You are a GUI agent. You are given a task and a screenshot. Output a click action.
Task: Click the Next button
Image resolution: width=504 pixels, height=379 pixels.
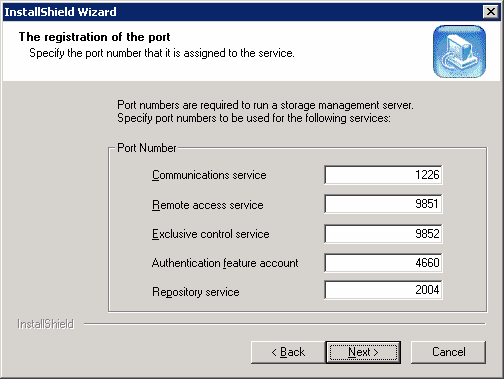[363, 352]
